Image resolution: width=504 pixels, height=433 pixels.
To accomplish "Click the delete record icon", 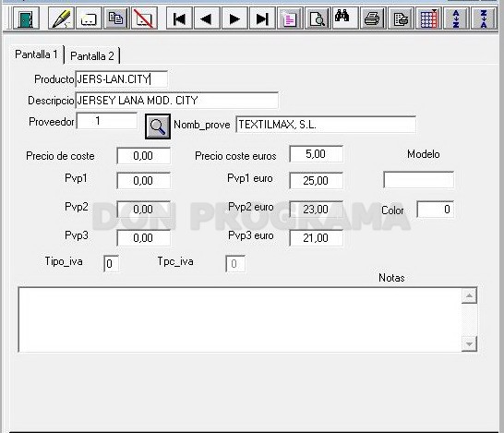I will 144,18.
